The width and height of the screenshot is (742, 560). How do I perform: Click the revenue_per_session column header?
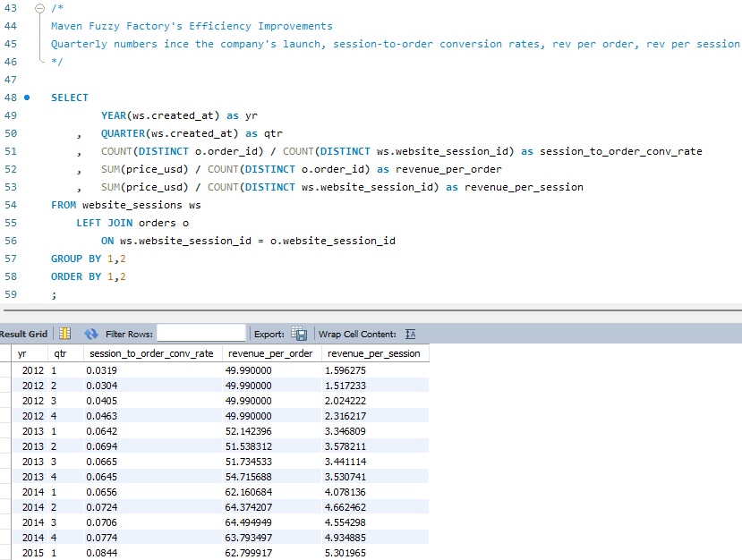[374, 352]
